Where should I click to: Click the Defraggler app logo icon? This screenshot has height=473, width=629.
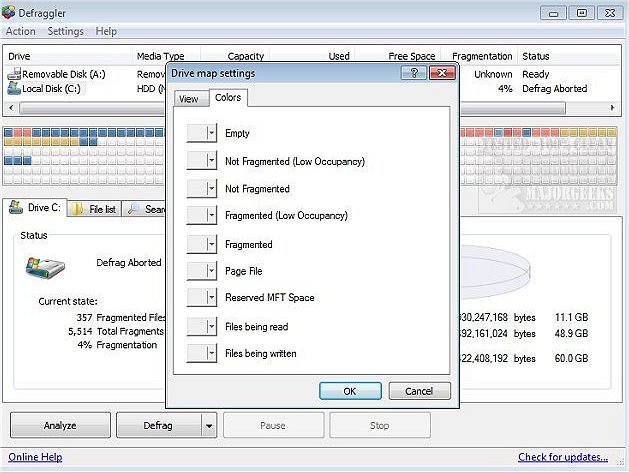click(x=8, y=12)
